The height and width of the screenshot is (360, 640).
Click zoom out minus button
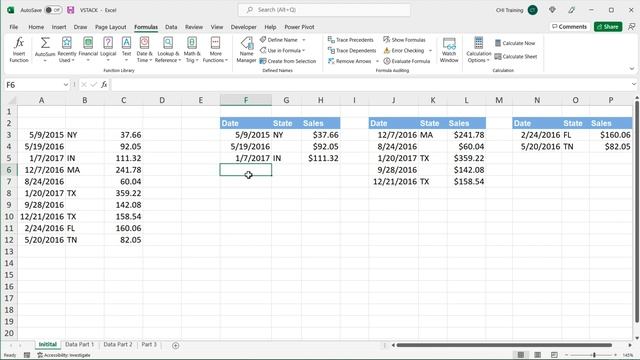pyautogui.click(x=567, y=355)
